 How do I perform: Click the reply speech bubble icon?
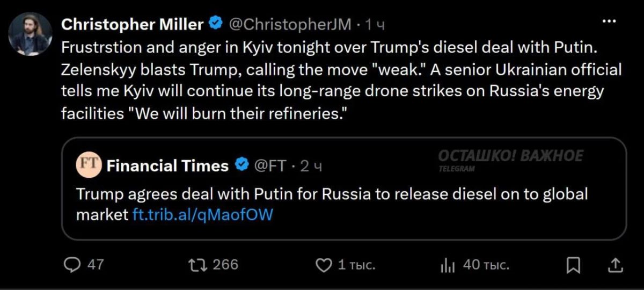coord(72,265)
